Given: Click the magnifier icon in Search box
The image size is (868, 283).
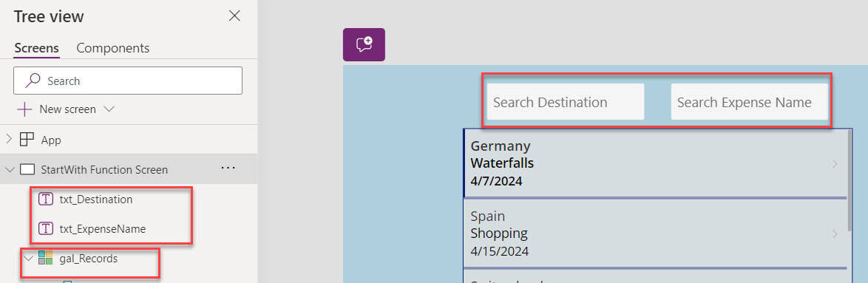Looking at the screenshot, I should [33, 81].
